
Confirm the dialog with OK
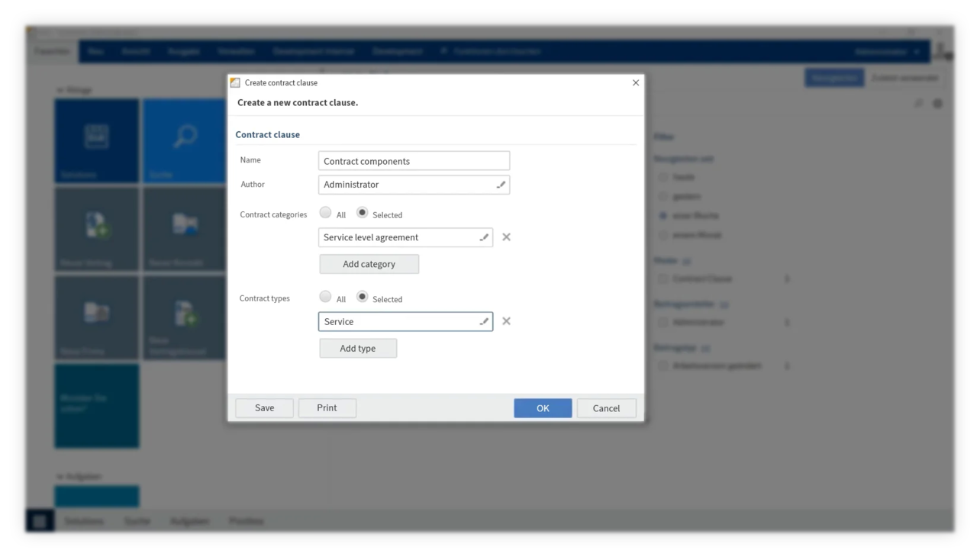point(543,408)
